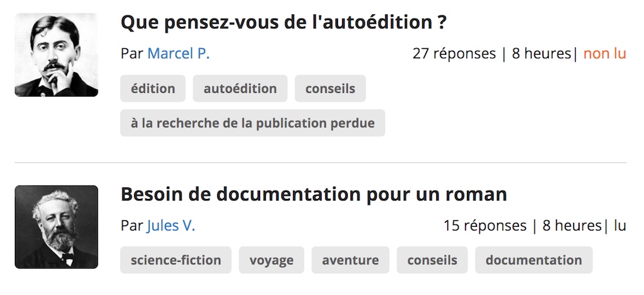This screenshot has width=644, height=295.
Task: Select the "édition" tag
Action: (x=153, y=88)
